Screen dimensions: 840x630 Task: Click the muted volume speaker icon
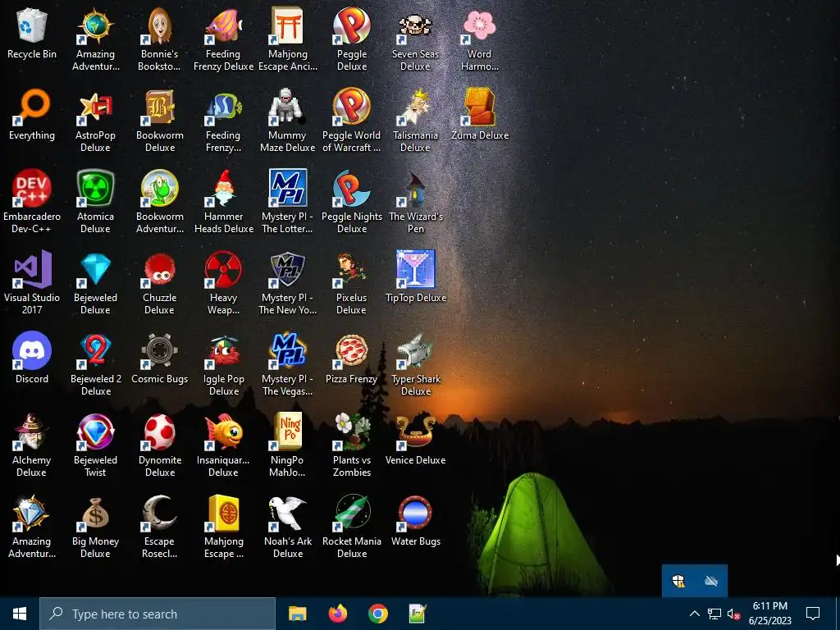click(x=733, y=614)
